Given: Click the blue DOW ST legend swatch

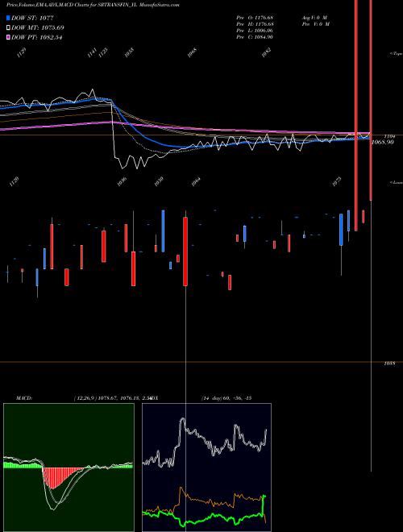Looking at the screenshot, I should (8, 18).
